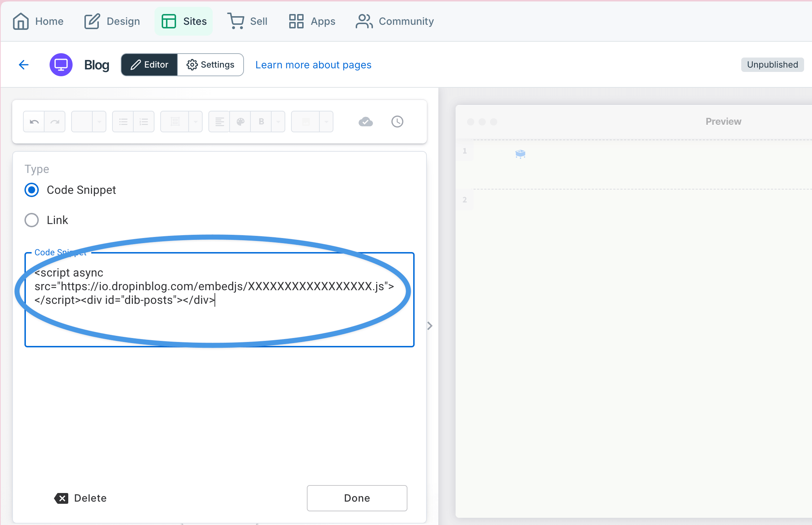This screenshot has width=812, height=525.
Task: Open the Home menu
Action: pyautogui.click(x=38, y=21)
